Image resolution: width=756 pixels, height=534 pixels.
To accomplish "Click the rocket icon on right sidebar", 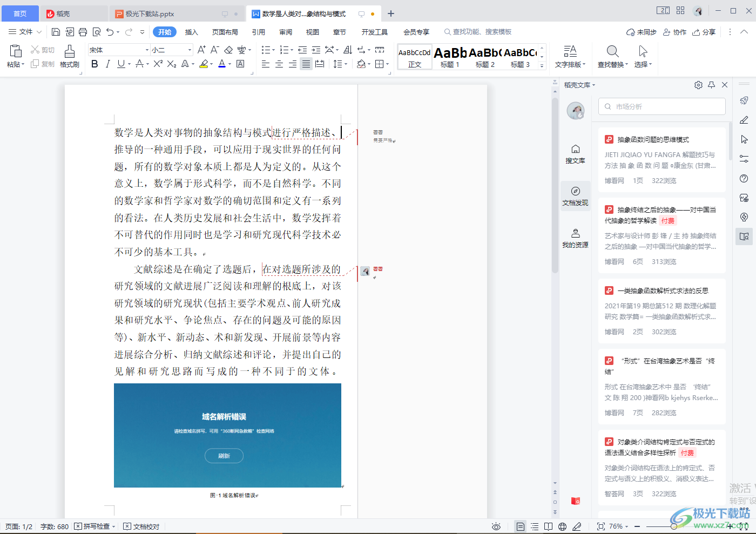I will 744,100.
